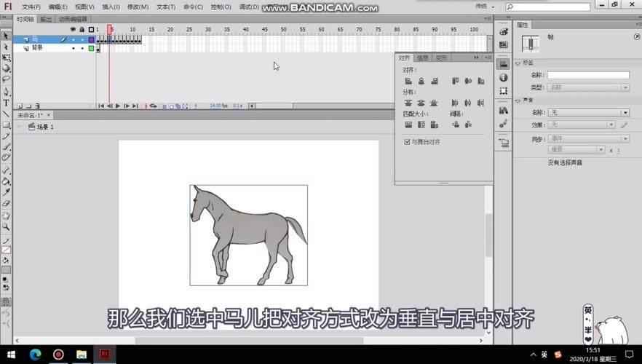Open the Library panel icon

coord(504,110)
